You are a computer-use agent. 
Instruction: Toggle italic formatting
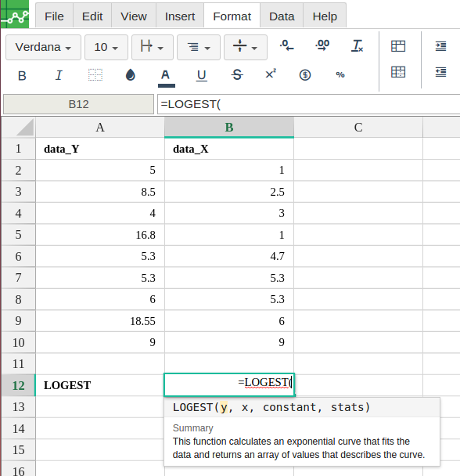click(59, 75)
